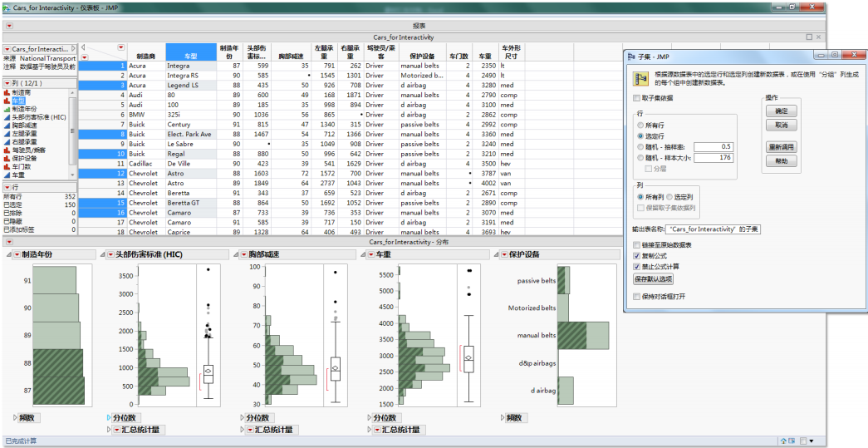Select row 8 Buick Elect. Park Ave
868x448 pixels.
click(x=102, y=134)
